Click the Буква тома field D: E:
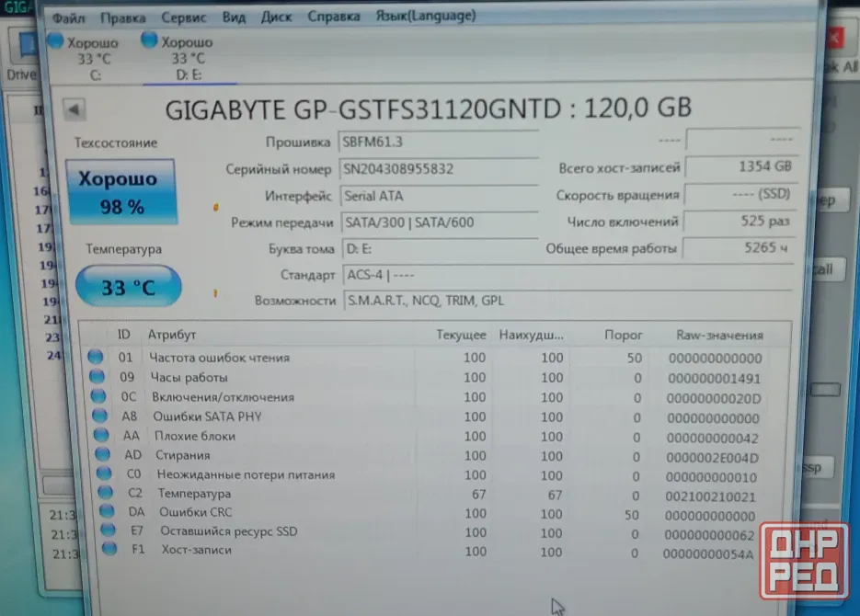 pyautogui.click(x=440, y=249)
